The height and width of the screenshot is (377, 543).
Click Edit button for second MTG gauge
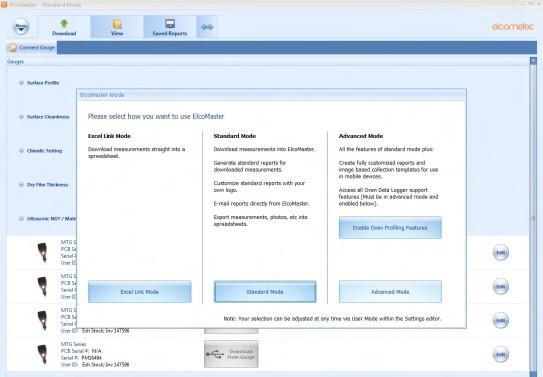(501, 286)
